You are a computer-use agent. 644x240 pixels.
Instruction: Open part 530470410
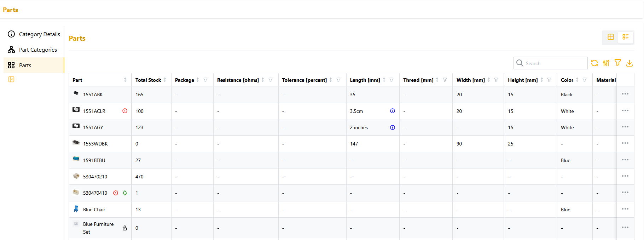pos(95,193)
